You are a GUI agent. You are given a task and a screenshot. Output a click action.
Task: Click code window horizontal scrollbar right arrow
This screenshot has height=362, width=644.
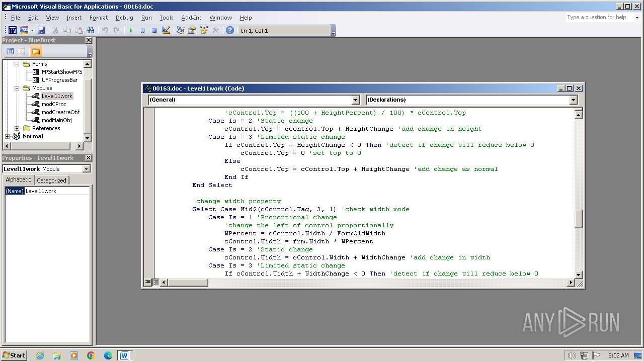point(571,283)
